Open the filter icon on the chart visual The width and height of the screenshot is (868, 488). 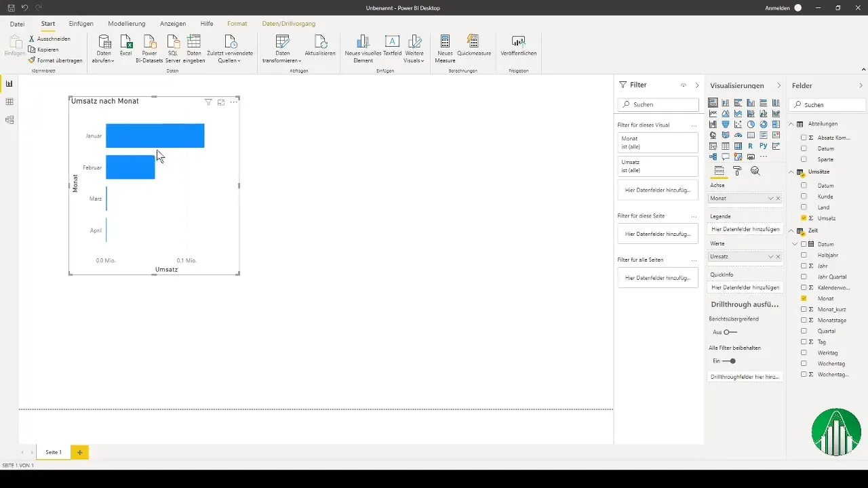pyautogui.click(x=209, y=102)
